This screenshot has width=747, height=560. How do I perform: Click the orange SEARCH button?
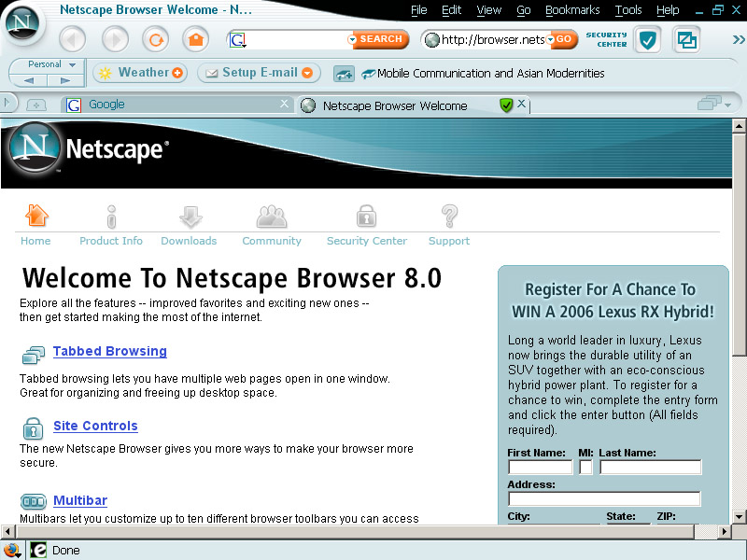point(378,39)
